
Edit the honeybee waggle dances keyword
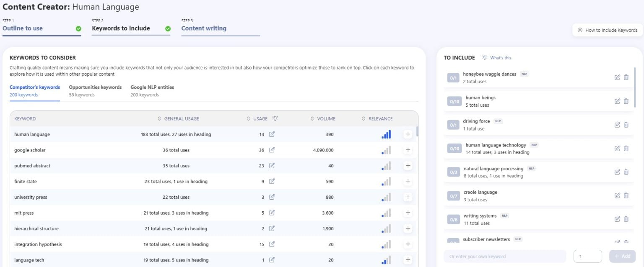point(617,77)
